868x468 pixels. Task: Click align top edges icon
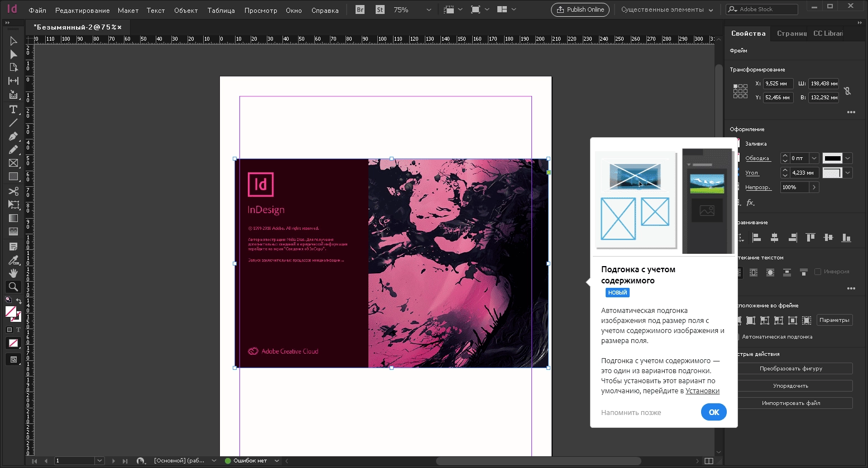[x=810, y=238]
